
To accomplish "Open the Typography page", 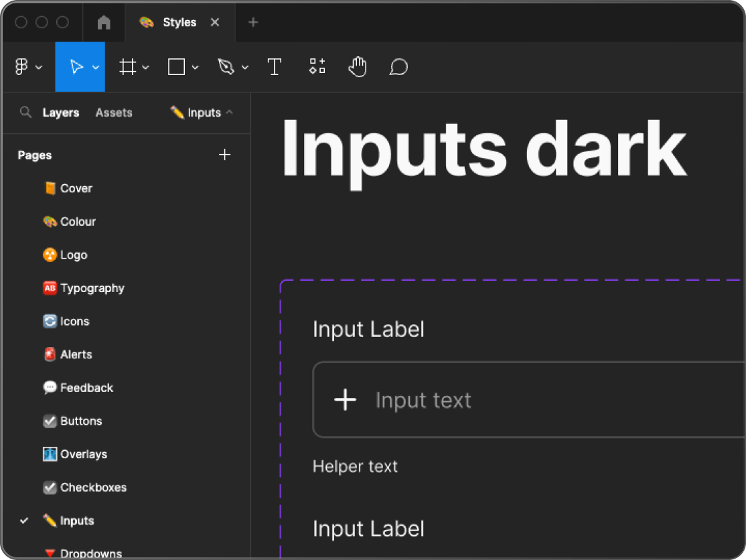I will click(92, 288).
